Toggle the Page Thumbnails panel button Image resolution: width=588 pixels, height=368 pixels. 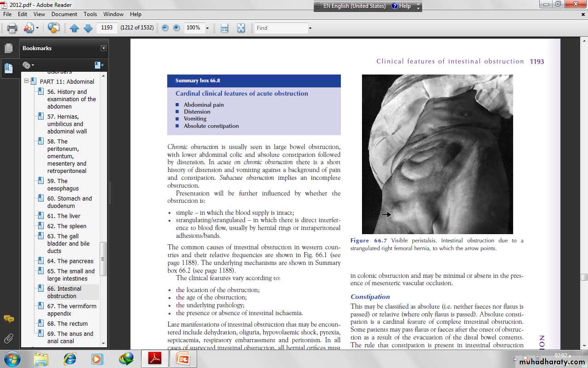8,48
